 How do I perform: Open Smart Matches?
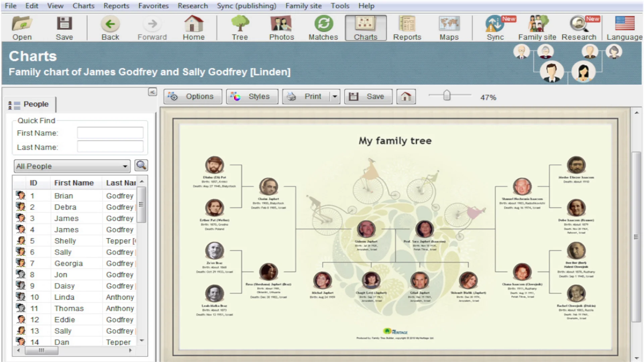point(323,28)
